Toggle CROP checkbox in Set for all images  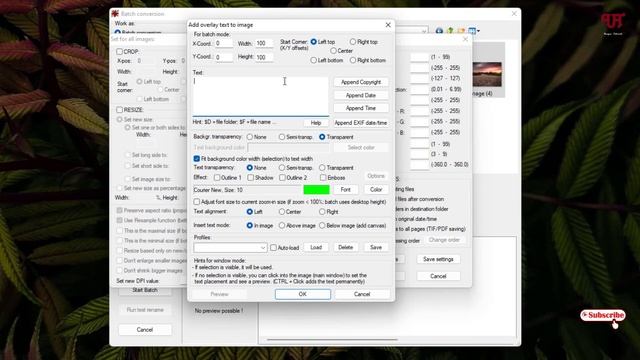coord(119,52)
